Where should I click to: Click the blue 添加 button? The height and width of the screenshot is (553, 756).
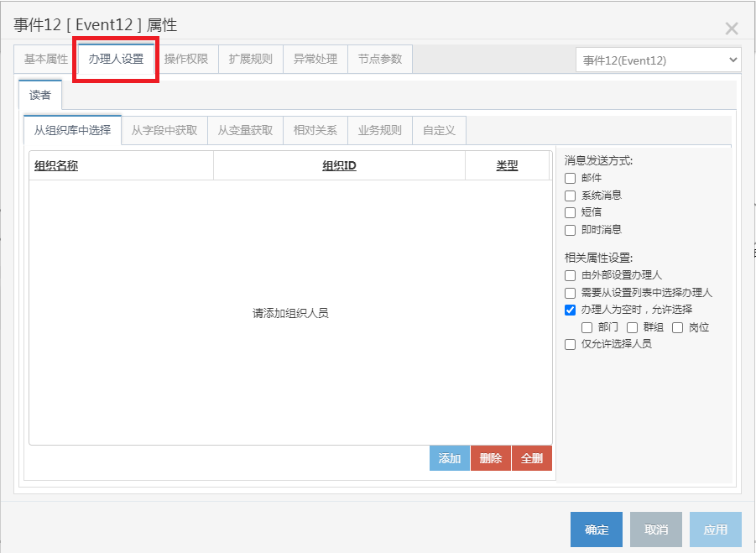pos(450,458)
